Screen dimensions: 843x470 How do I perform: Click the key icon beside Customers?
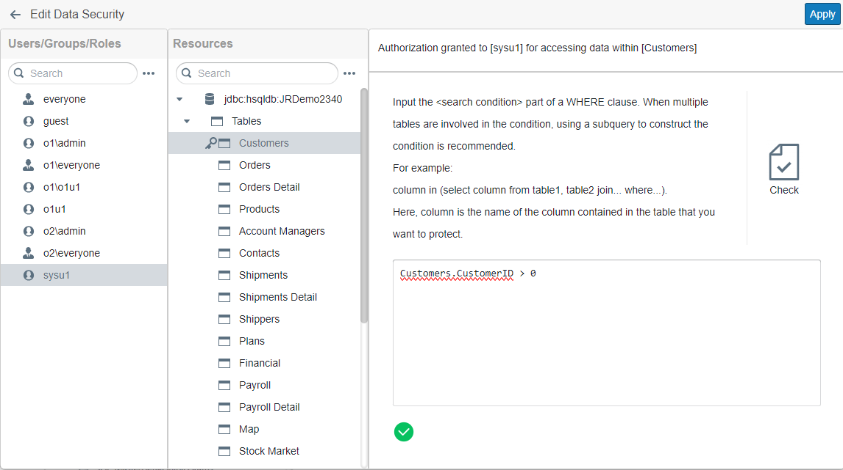click(x=211, y=143)
